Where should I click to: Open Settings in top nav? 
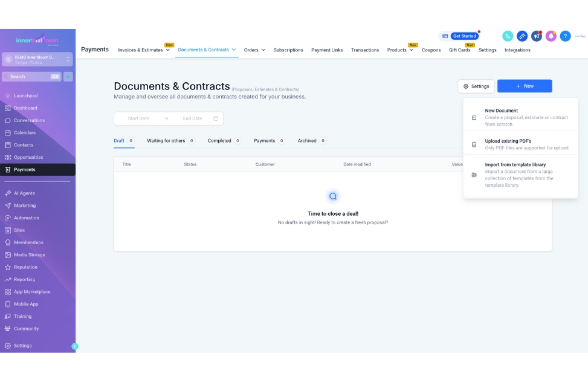(x=487, y=50)
